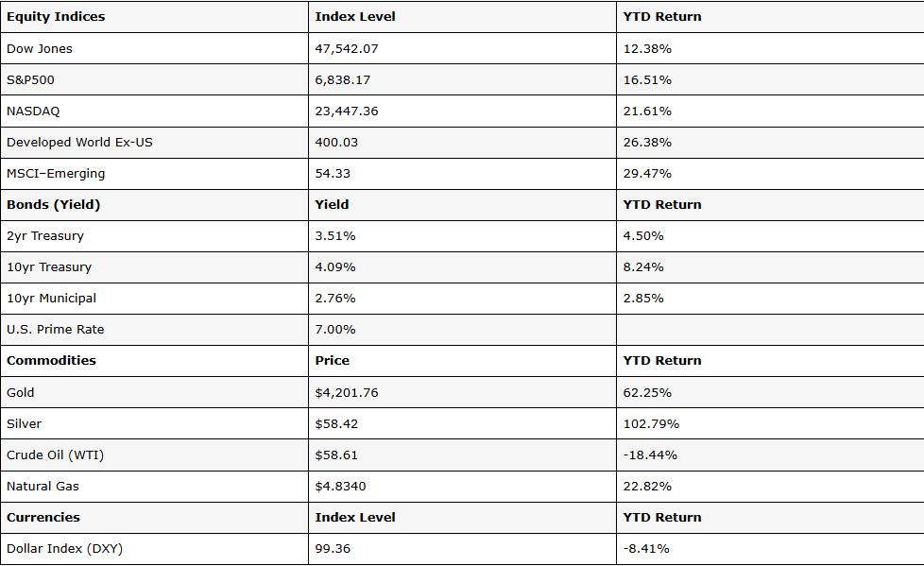Select the 10yr Municipal row label
This screenshot has height=566, width=924.
tap(51, 299)
